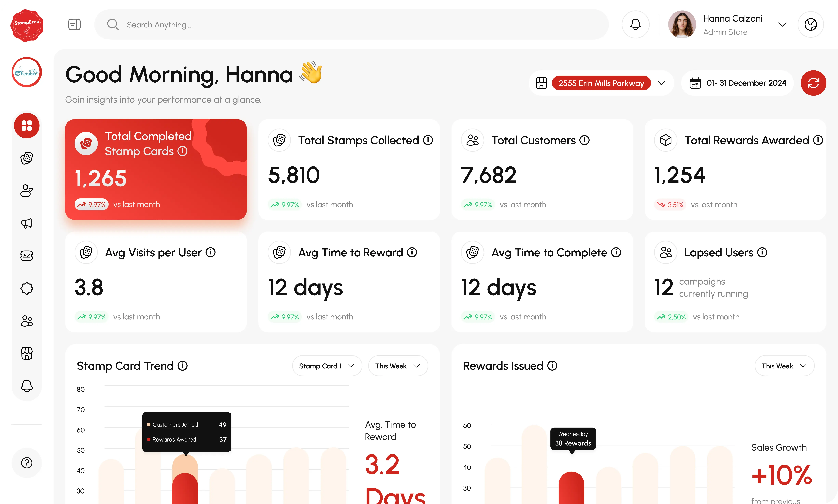Open the 2555 Erin Mills Parkway selector
The height and width of the screenshot is (504, 838).
click(x=601, y=83)
